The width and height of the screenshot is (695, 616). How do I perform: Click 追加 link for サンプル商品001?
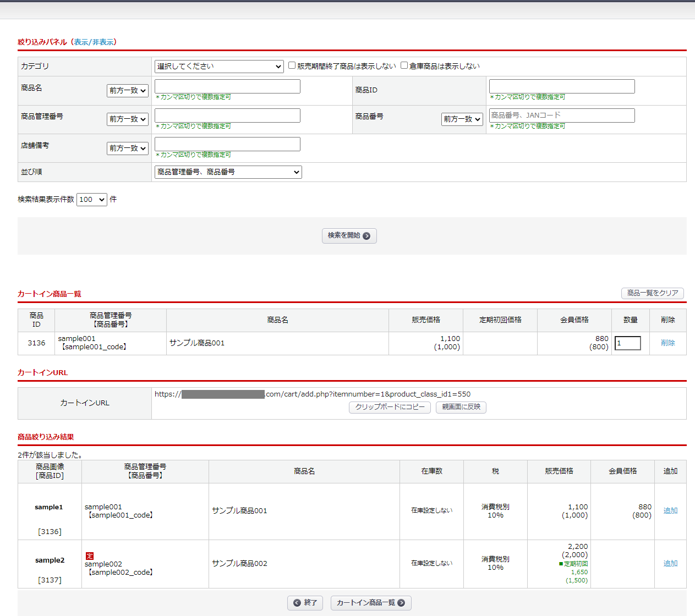(670, 511)
